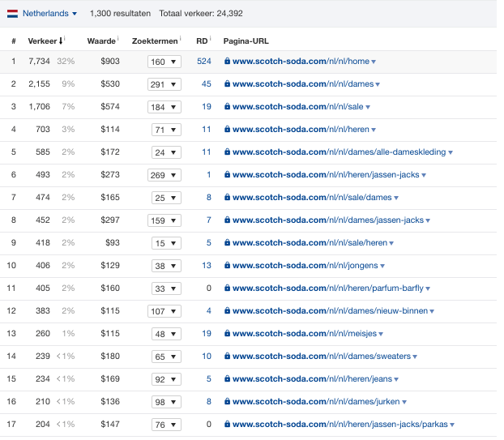Click the lock icon beside dames/jassen-jacks
This screenshot has width=504, height=440.
pos(227,220)
